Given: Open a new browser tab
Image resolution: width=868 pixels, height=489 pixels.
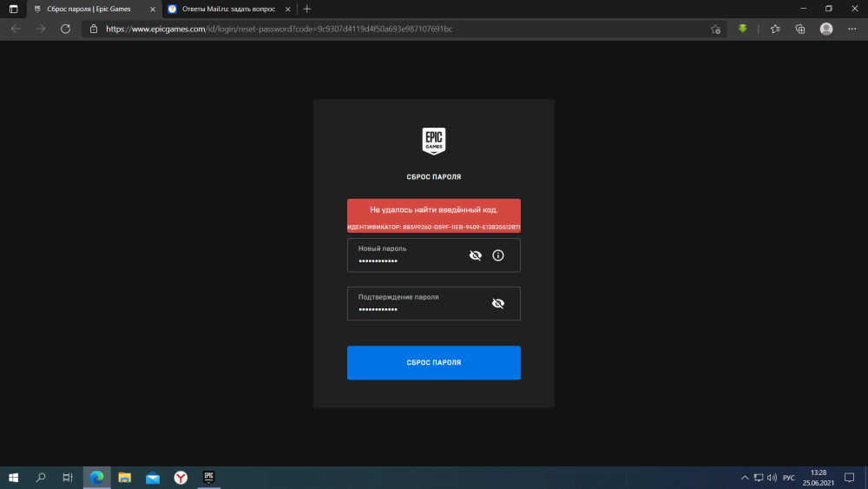Looking at the screenshot, I should coord(307,9).
